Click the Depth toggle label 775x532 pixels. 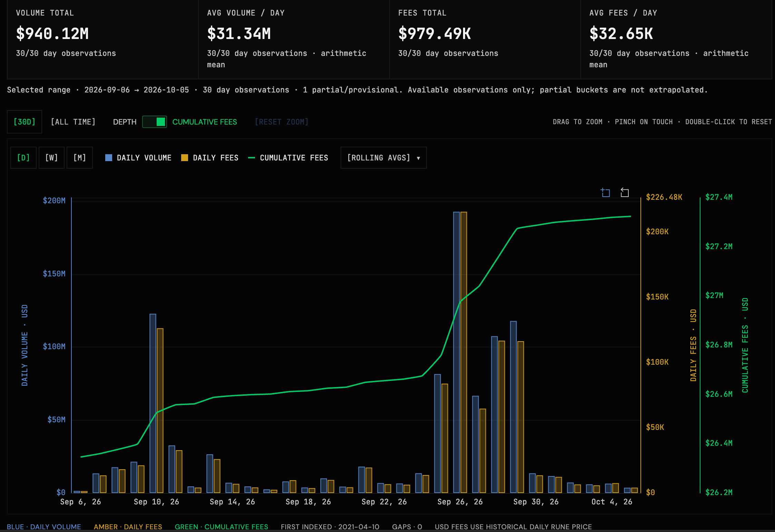click(125, 122)
